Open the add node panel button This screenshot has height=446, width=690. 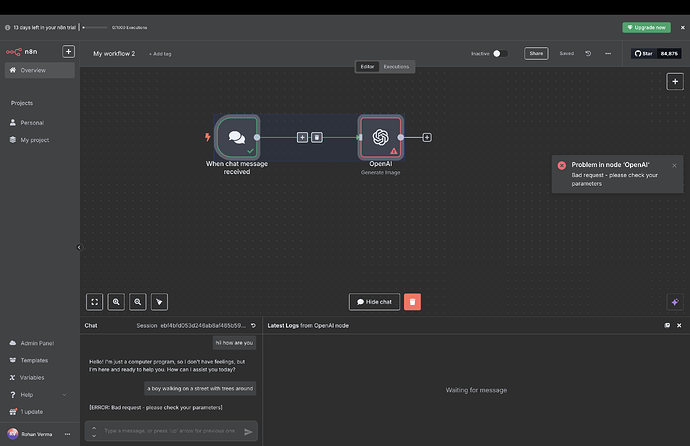tap(675, 81)
